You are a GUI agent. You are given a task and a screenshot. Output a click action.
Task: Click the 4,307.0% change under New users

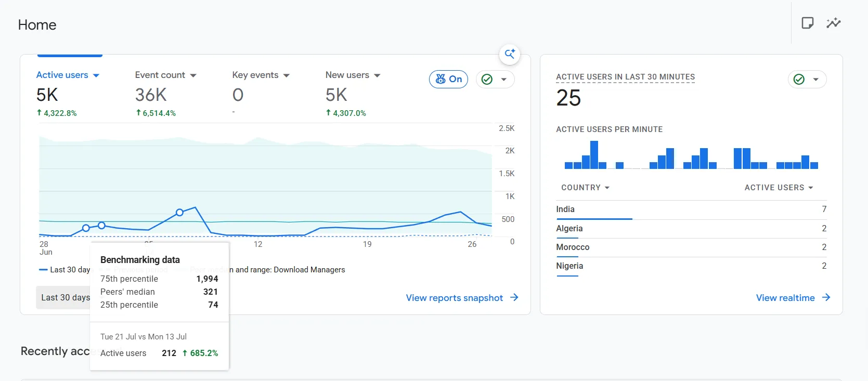pyautogui.click(x=346, y=113)
